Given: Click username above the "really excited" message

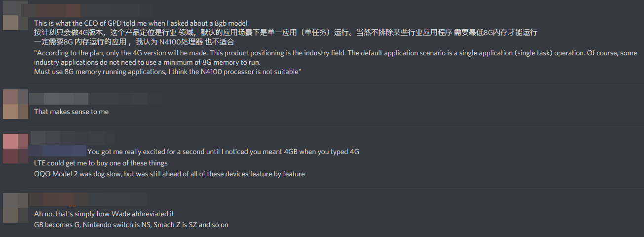Looking at the screenshot, I should coord(73,136).
